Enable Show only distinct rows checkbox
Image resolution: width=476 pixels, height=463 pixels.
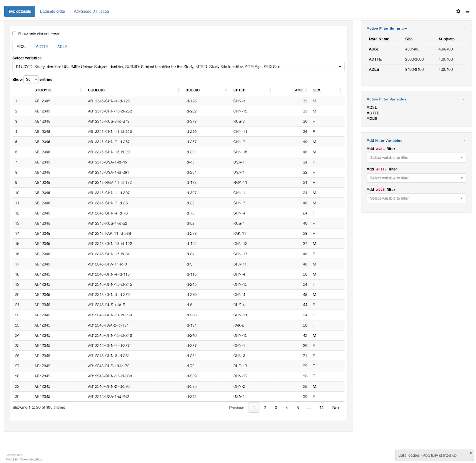coord(15,33)
